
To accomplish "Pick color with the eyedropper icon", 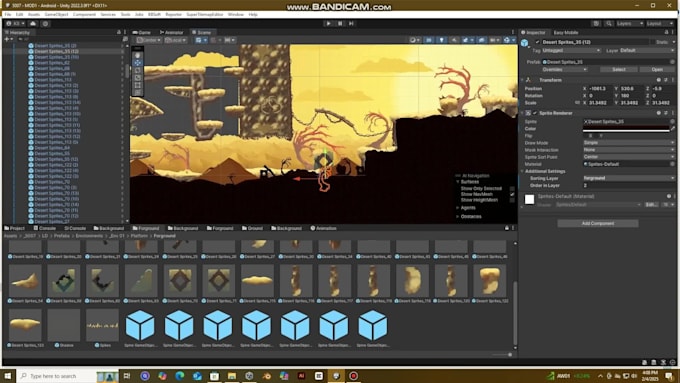I will coord(673,129).
